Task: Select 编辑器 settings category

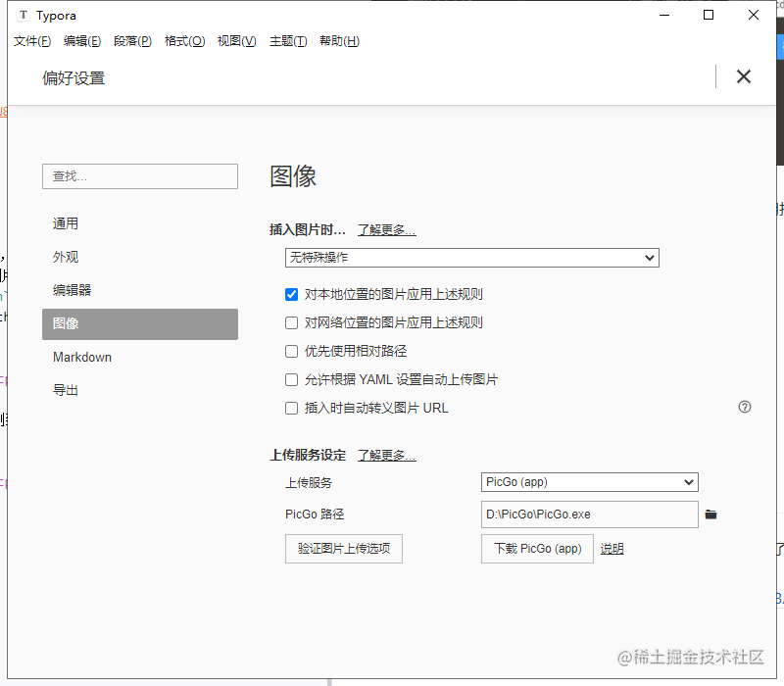Action: [x=140, y=290]
